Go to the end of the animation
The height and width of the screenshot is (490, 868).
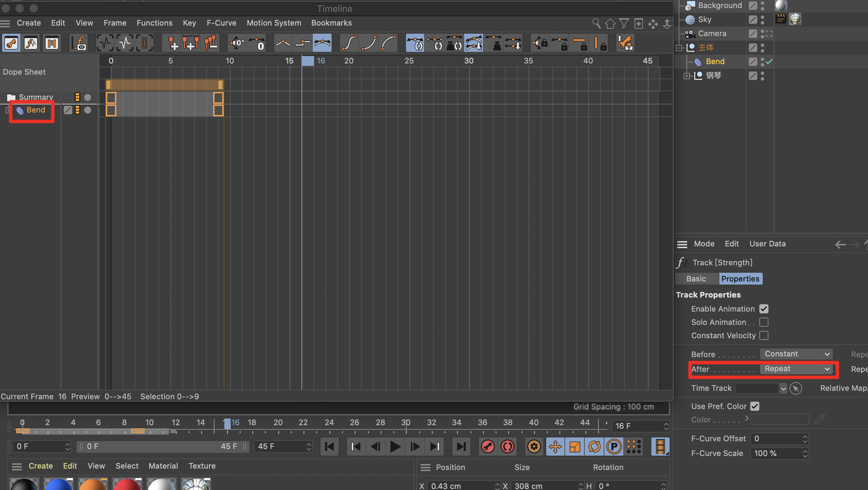(x=461, y=447)
